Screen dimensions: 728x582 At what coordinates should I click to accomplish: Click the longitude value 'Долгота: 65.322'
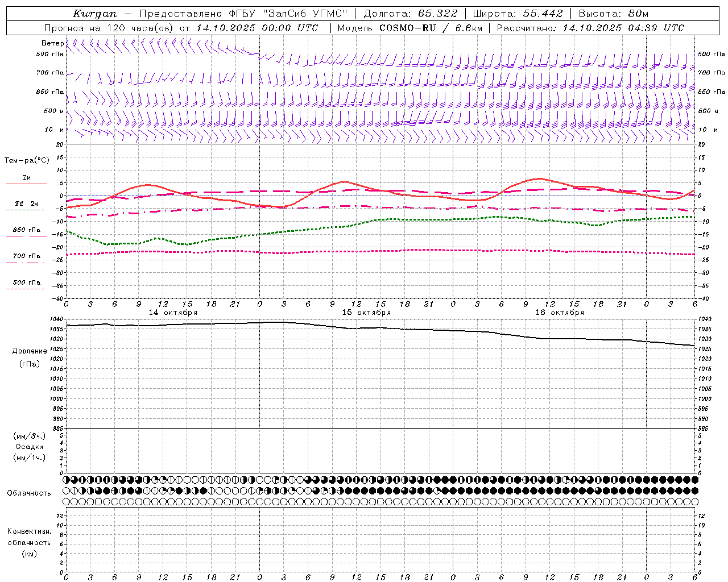(410, 14)
